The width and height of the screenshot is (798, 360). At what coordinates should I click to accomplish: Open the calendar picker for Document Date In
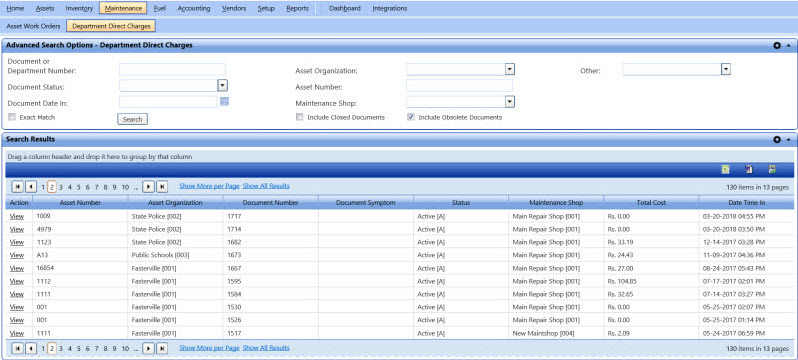(x=224, y=102)
